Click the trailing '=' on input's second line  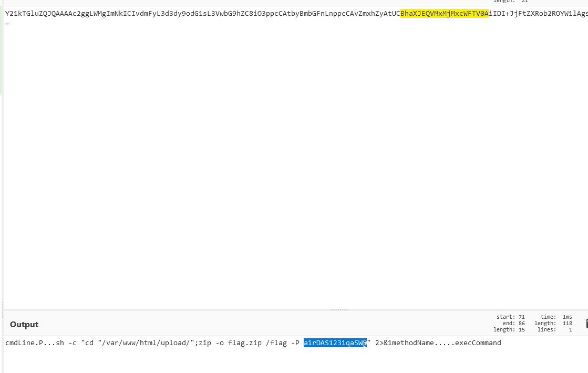[7, 24]
